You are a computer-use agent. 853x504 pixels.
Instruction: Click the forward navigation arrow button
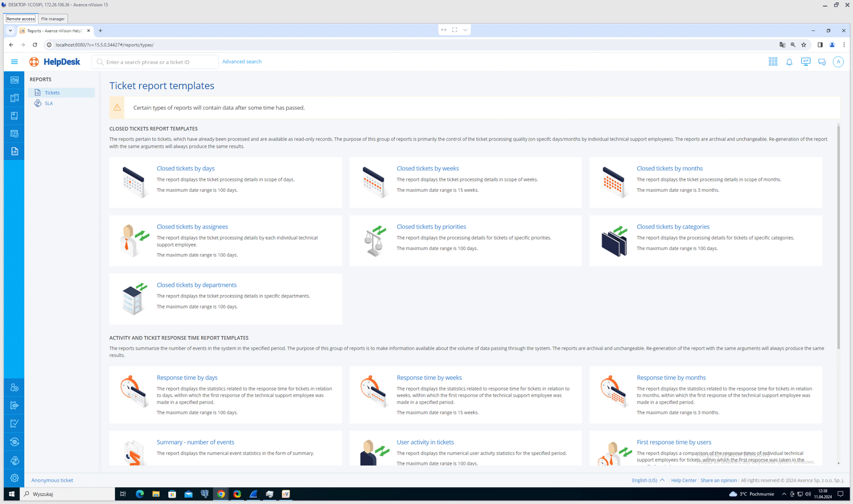pos(23,44)
